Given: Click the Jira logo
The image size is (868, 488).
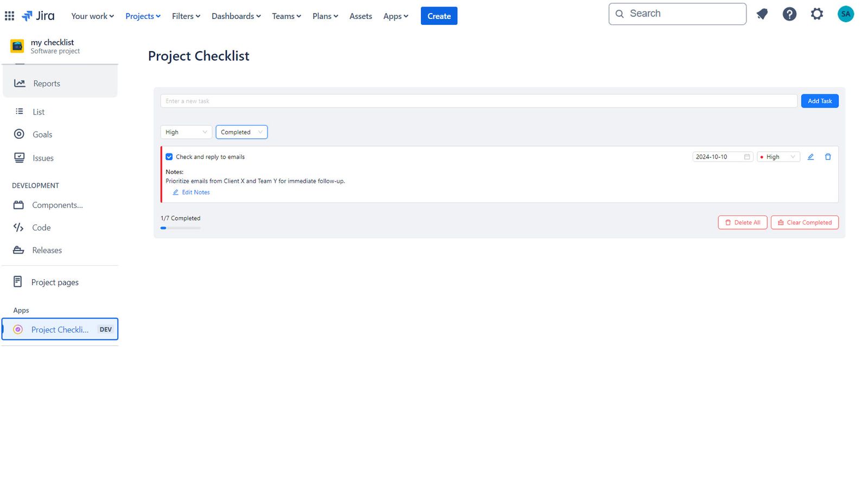Looking at the screenshot, I should point(38,16).
